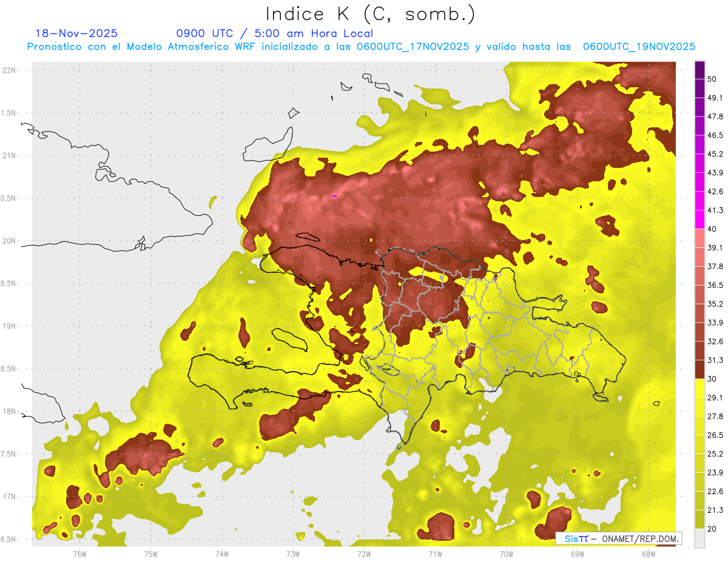
Task: Click the colorbar value '22.6'
Action: pos(715,492)
